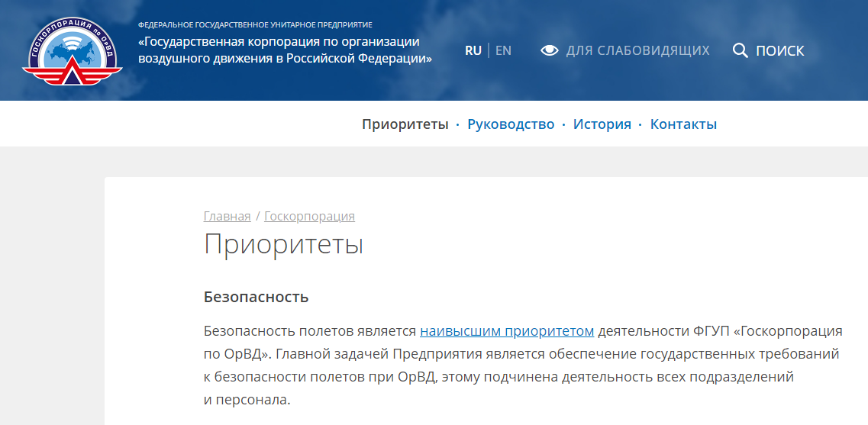Click the paragraph line starting 'по ОрВД». Главной задачей'

pyautogui.click(x=521, y=354)
